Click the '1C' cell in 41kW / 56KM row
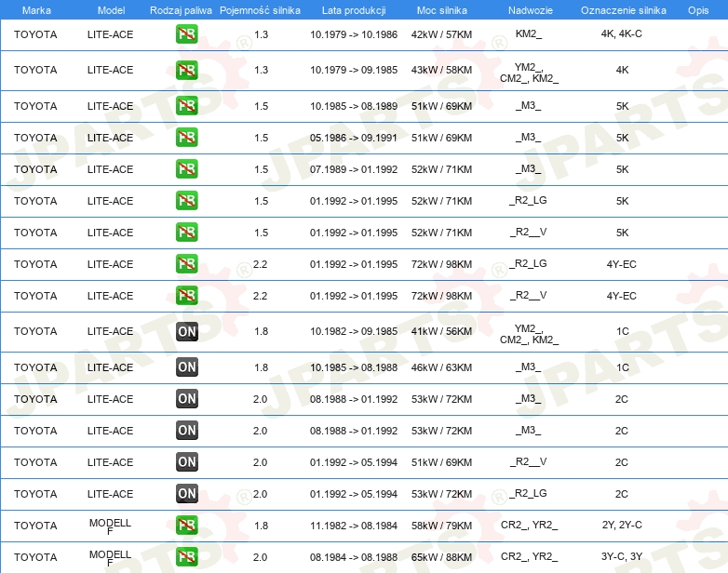This screenshot has width=728, height=573. pos(622,331)
